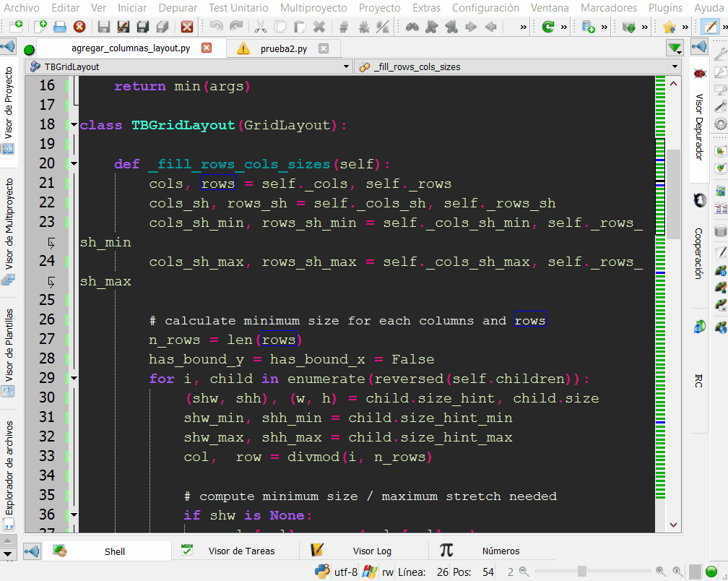Click the Python logo in the status bar
Viewport: 728px width, 581px height.
point(322,572)
